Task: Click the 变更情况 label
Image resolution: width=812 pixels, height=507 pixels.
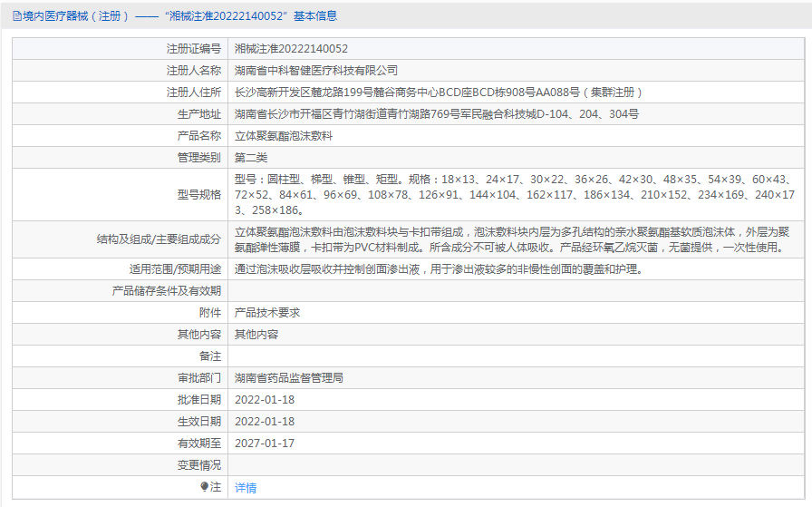Action: pos(198,465)
